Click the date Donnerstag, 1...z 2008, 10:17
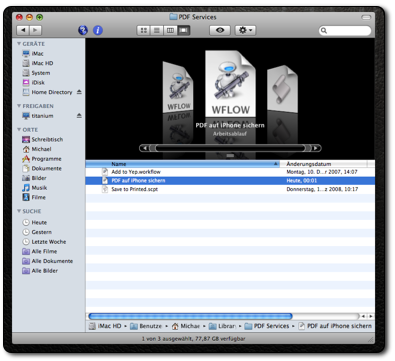 point(322,189)
